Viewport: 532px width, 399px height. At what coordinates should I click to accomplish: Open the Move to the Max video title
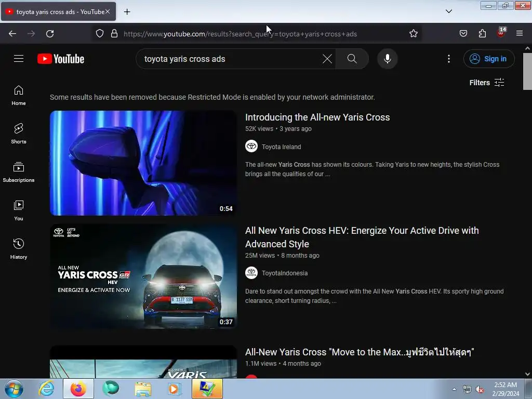tap(360, 352)
